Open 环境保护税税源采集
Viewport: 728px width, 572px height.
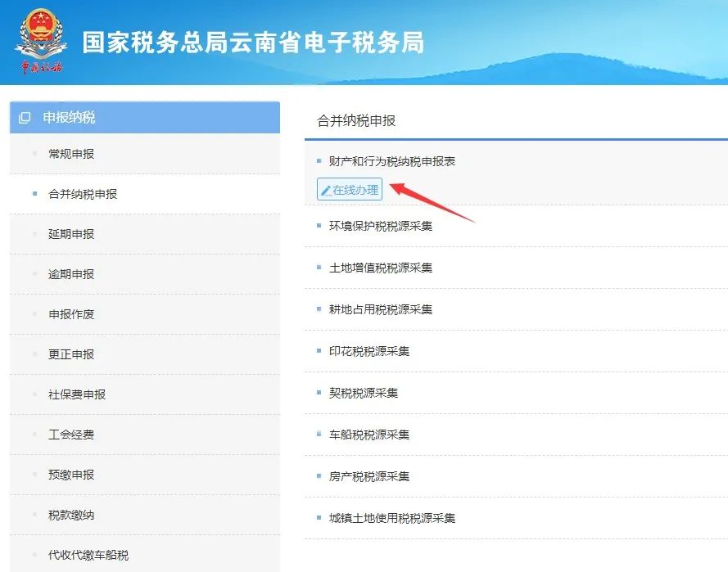pyautogui.click(x=381, y=226)
